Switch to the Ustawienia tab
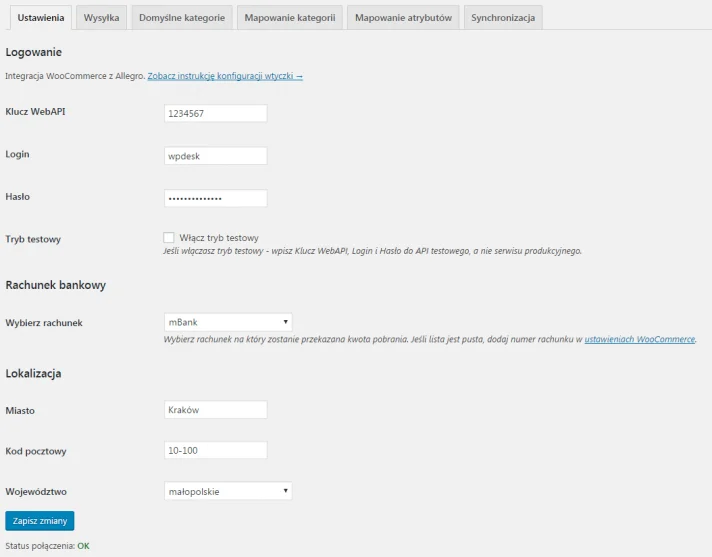 coord(40,18)
